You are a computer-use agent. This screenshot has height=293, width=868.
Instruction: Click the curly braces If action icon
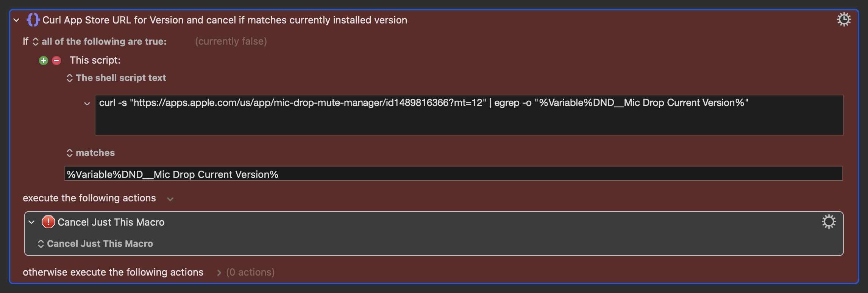click(x=33, y=20)
